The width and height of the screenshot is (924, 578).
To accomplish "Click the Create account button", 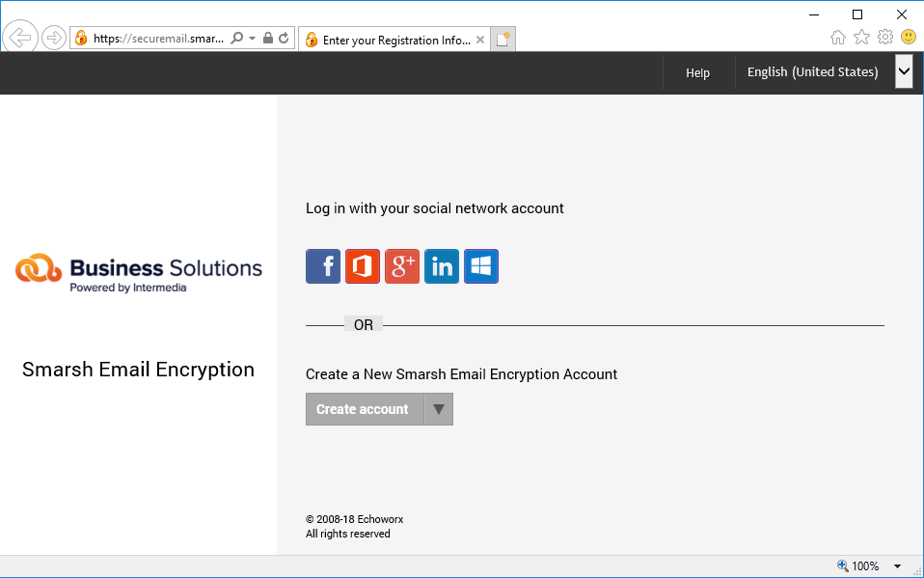I will click(365, 408).
